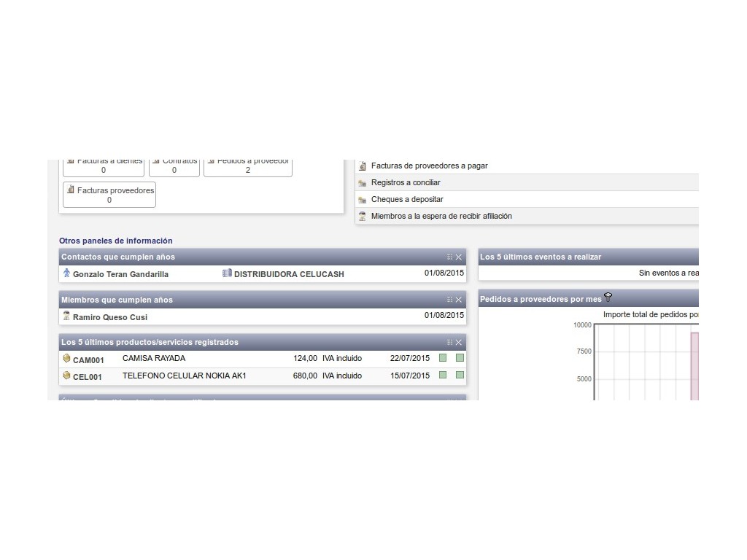The height and width of the screenshot is (560, 747).
Task: Click the price 124,00
Action: [x=306, y=358]
